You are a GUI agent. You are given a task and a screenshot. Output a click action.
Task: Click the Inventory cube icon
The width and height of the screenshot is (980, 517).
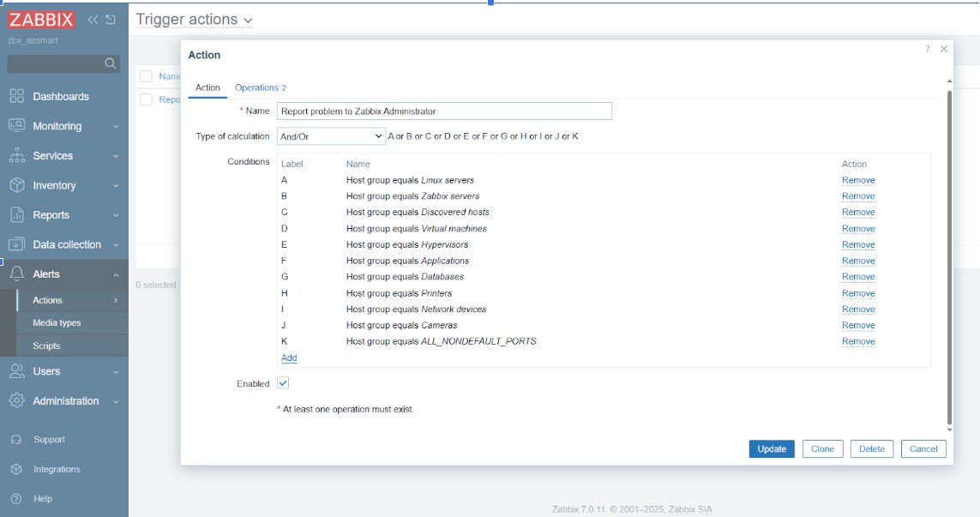(x=16, y=185)
